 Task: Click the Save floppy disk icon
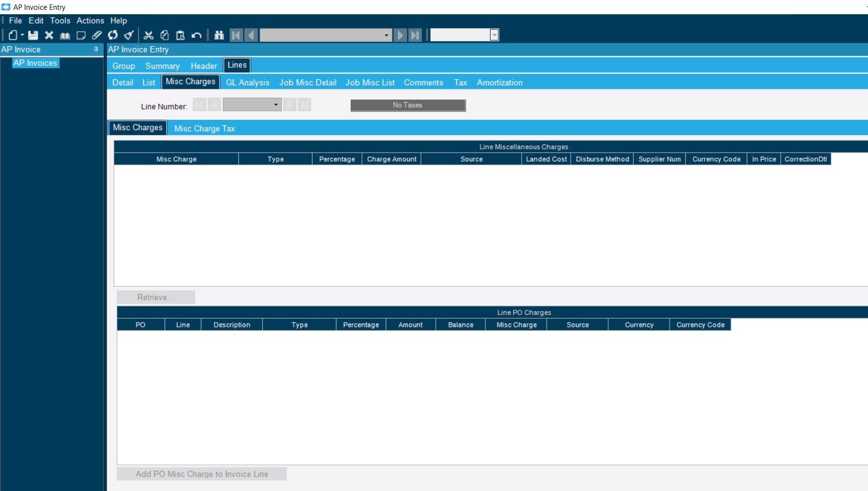[33, 35]
